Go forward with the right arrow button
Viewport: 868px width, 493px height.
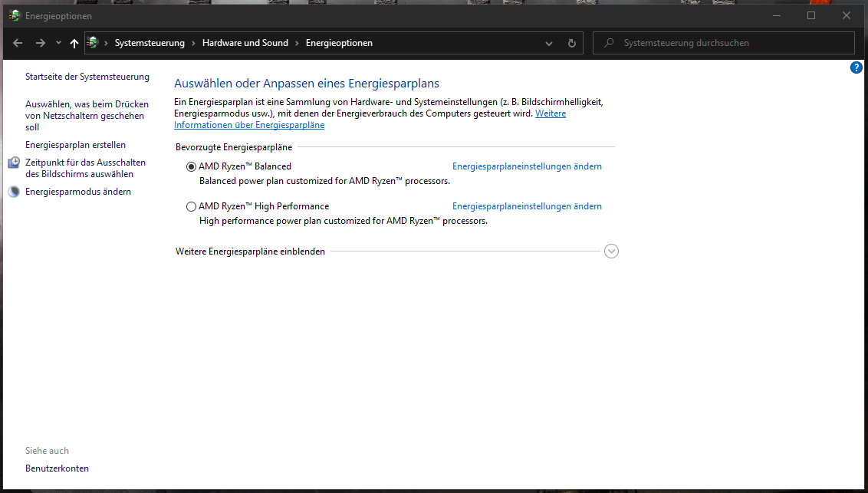[41, 43]
